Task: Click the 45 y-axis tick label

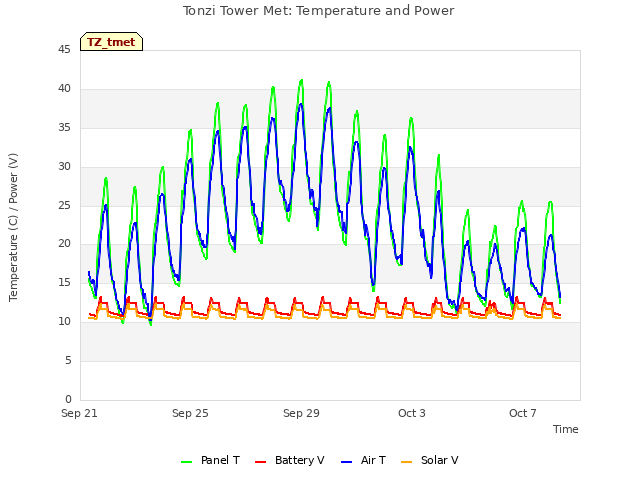Action: click(x=64, y=50)
